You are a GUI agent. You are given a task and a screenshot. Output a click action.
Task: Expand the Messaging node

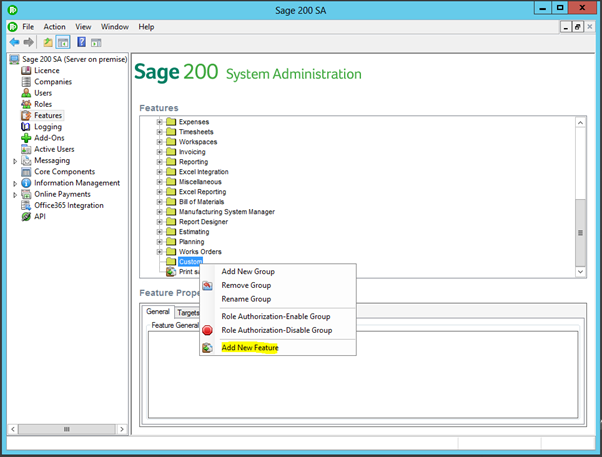point(15,161)
